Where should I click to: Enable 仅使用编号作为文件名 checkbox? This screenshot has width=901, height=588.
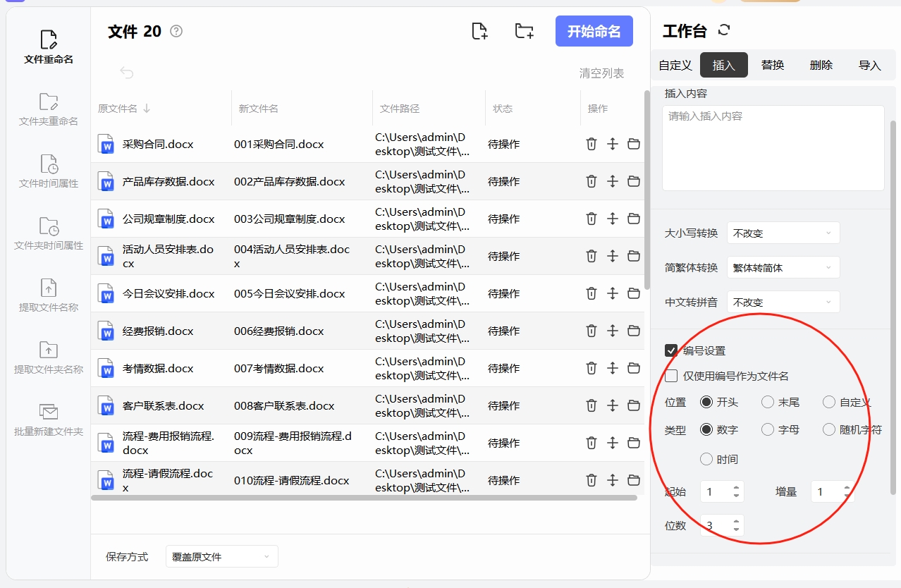[x=671, y=376]
